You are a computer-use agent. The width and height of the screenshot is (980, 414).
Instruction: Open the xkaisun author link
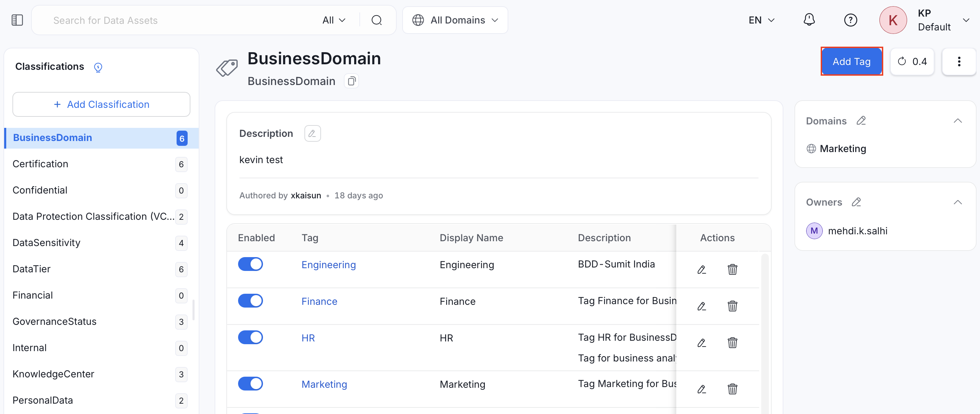click(x=306, y=196)
